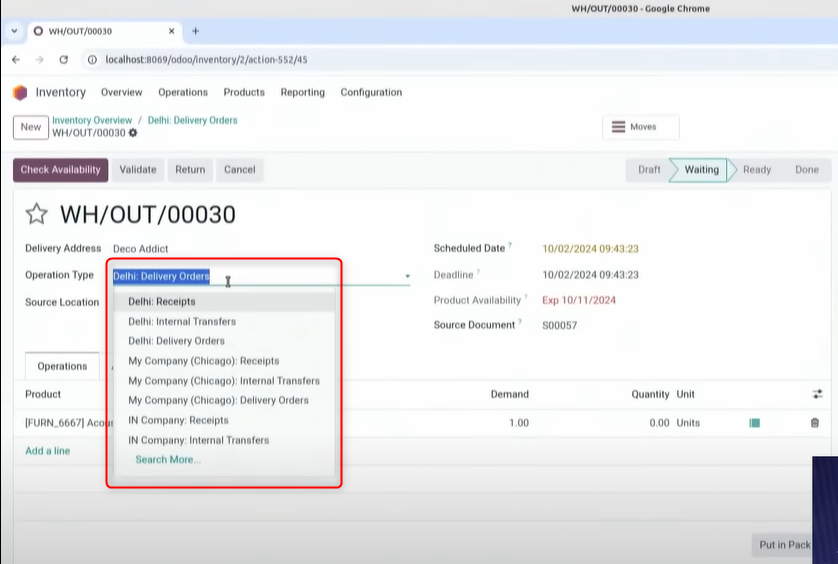Open the Reporting menu
838x564 pixels.
coord(302,92)
